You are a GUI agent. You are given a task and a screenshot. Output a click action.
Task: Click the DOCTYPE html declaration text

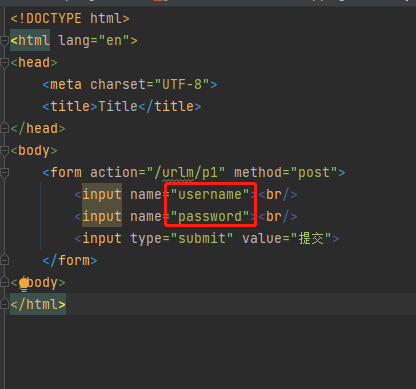(70, 18)
